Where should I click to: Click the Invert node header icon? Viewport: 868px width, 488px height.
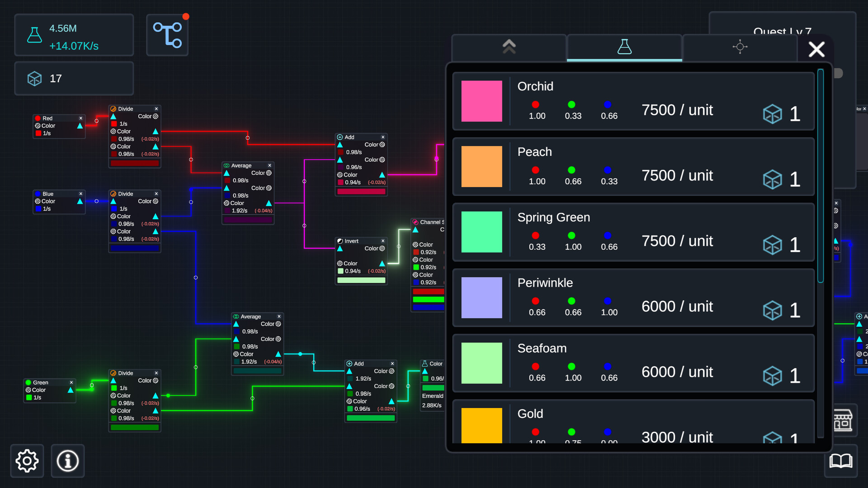click(340, 241)
